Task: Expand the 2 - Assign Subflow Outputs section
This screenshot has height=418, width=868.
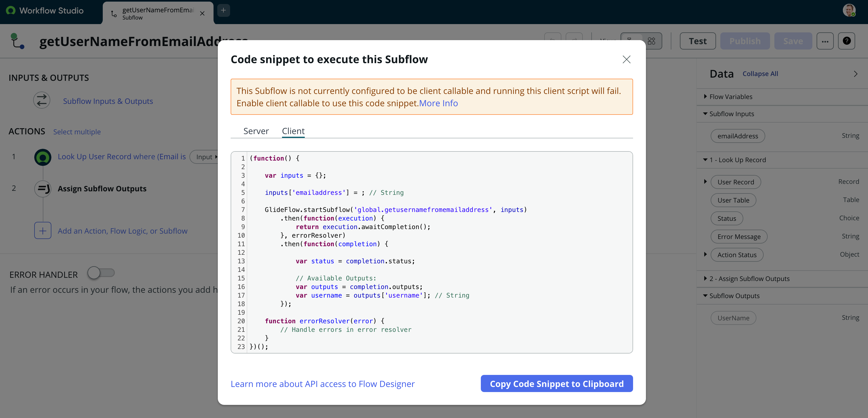Action: pyautogui.click(x=705, y=278)
